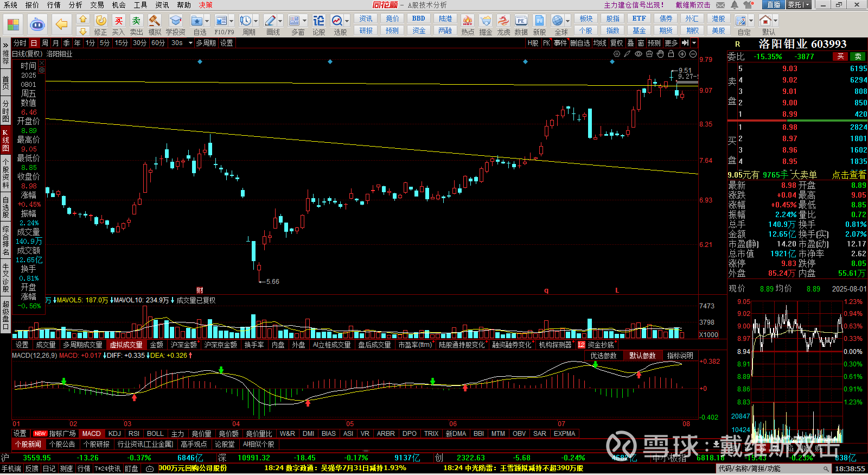Expand the 选股 dropdown arrow
Viewport: 868px width, 475px height.
pyautogui.click(x=347, y=21)
